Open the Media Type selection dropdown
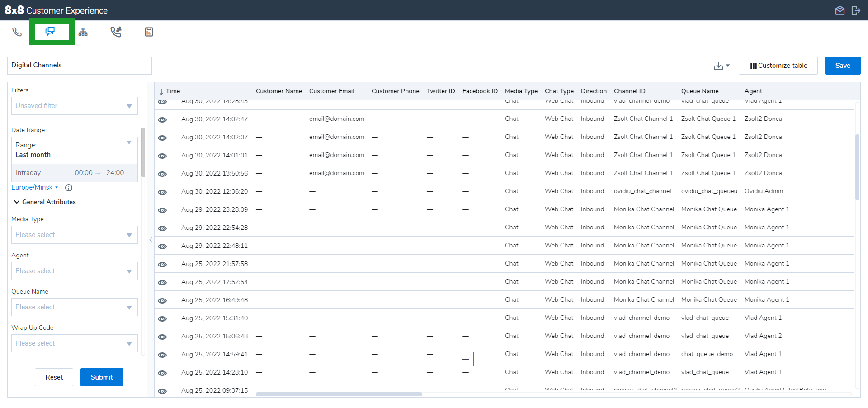 (74, 234)
